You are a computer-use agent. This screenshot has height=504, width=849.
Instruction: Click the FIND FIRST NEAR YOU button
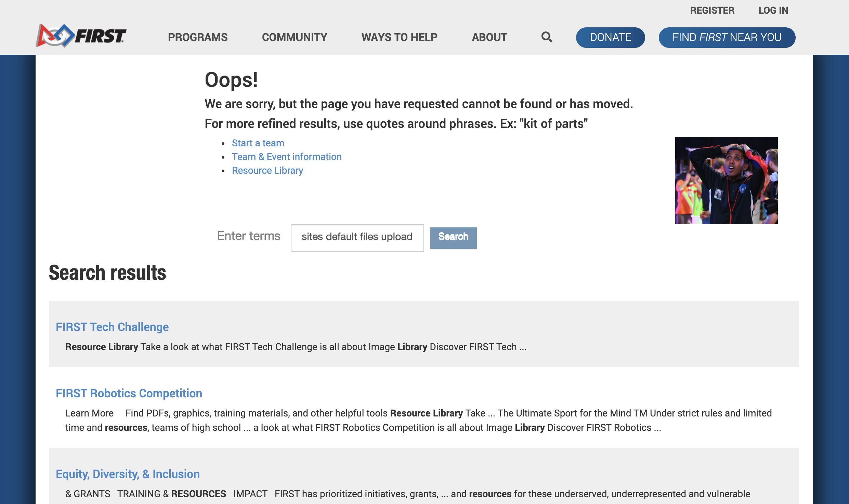point(727,37)
